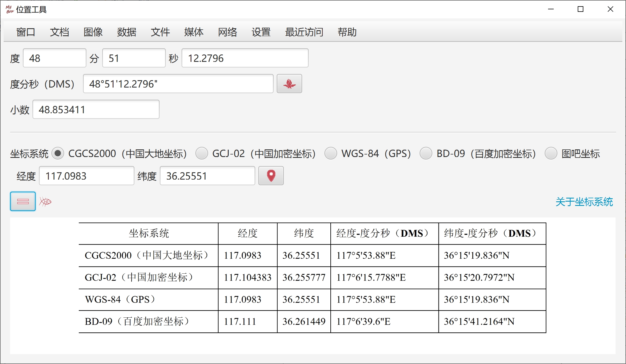Viewport: 626px width, 364px height.
Task: Click the MyBox app logo in title bar
Action: click(9, 9)
